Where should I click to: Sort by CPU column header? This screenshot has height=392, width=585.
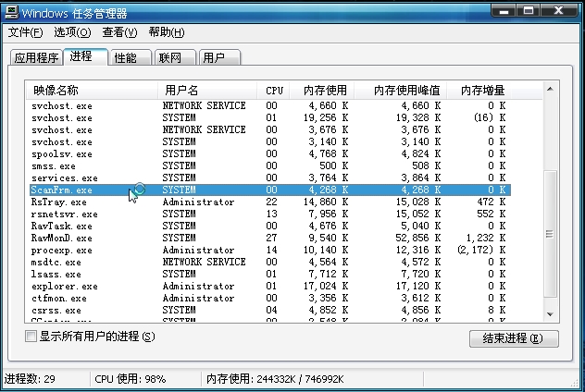pos(273,91)
